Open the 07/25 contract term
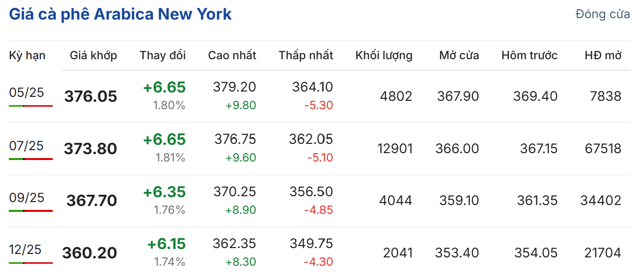Viewport: 644px width, 275px height. tap(26, 145)
